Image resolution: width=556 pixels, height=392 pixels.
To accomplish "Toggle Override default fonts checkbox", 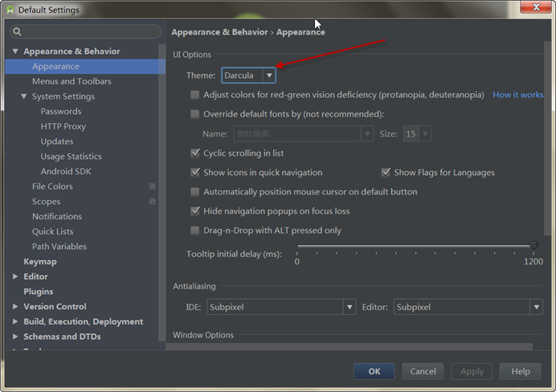I will tap(194, 114).
